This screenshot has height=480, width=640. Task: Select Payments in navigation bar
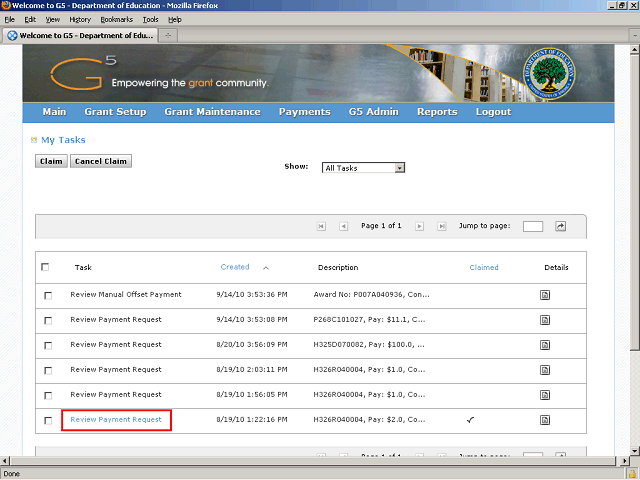click(304, 112)
